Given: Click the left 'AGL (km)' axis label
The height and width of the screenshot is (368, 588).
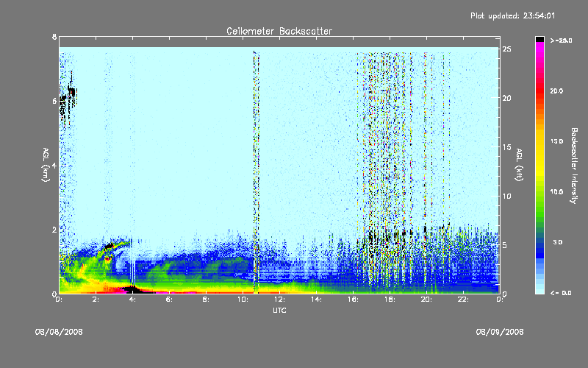Looking at the screenshot, I should pyautogui.click(x=46, y=165).
